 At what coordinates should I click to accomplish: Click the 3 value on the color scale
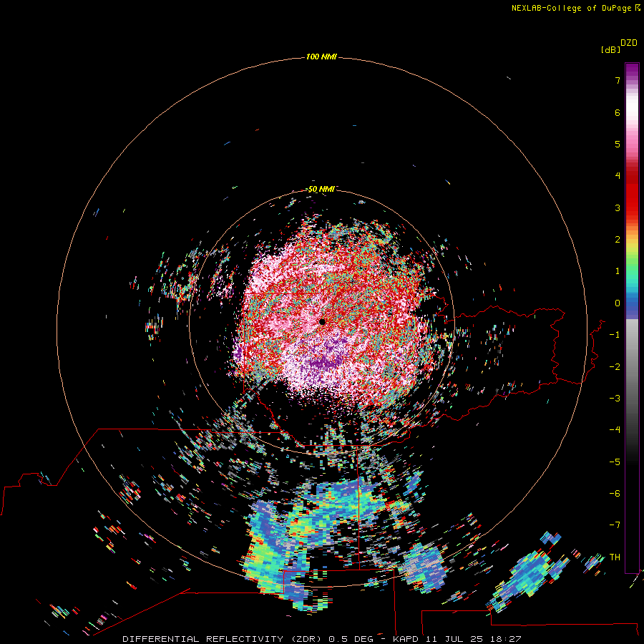(x=618, y=208)
